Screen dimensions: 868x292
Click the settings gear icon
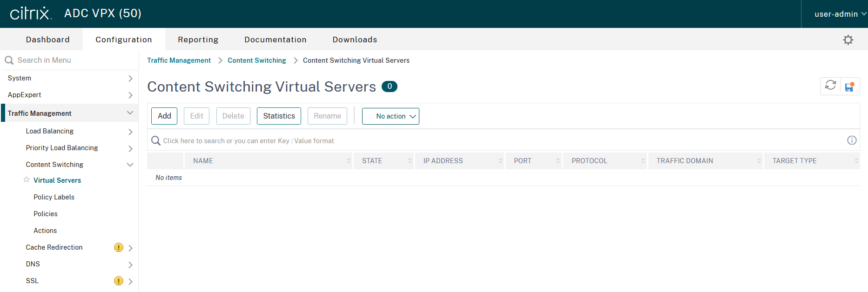[x=848, y=40]
